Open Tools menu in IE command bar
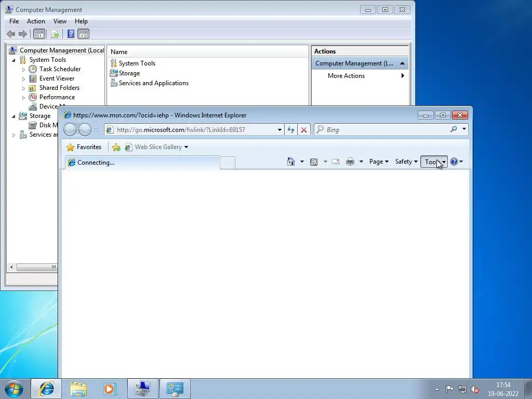The image size is (532, 399). (x=434, y=162)
